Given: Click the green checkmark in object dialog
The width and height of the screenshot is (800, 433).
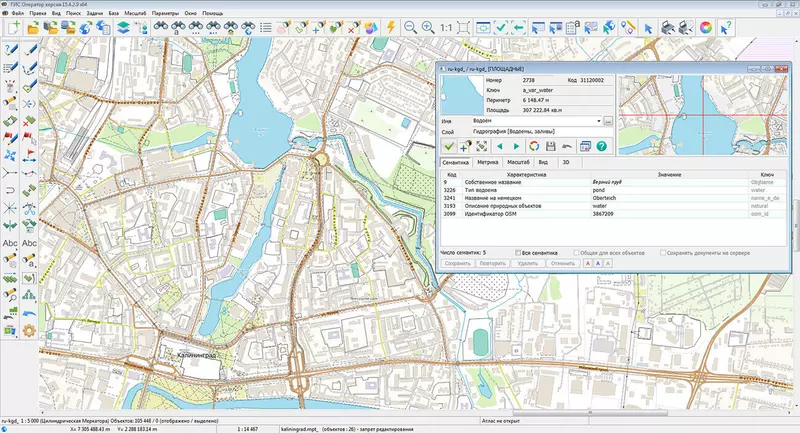Looking at the screenshot, I should point(449,146).
